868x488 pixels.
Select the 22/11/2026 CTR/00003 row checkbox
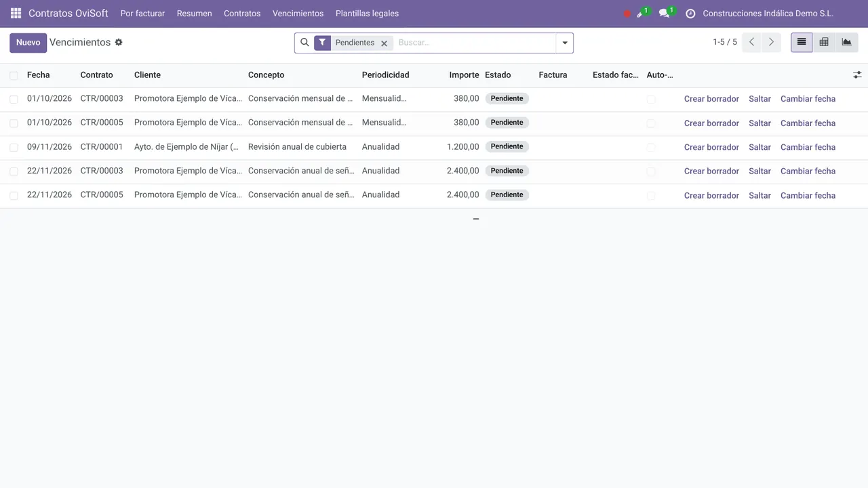pyautogui.click(x=14, y=171)
